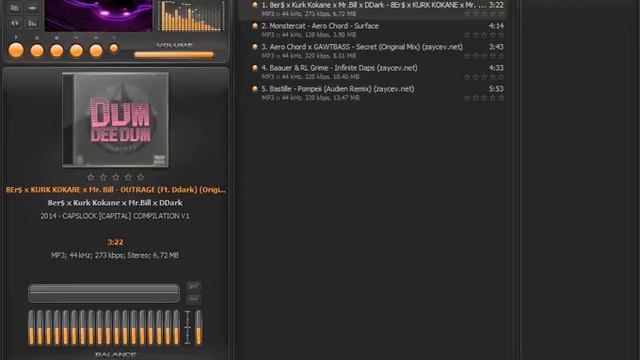Click the orange bullet icon beside the Bastille track

point(255,89)
